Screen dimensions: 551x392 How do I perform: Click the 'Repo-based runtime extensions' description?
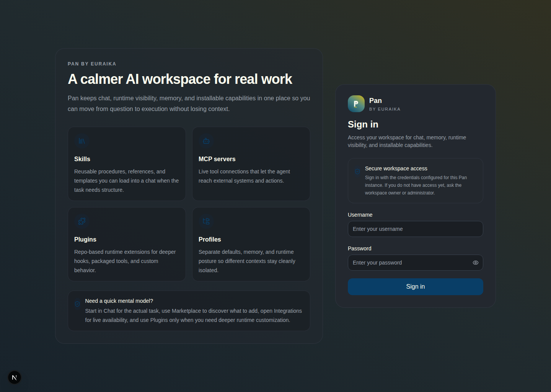pos(125,261)
